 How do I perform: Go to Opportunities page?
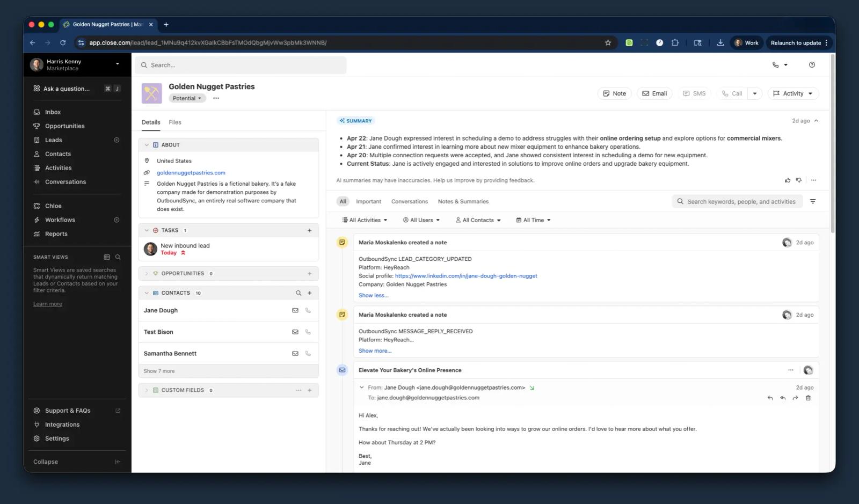(x=64, y=126)
